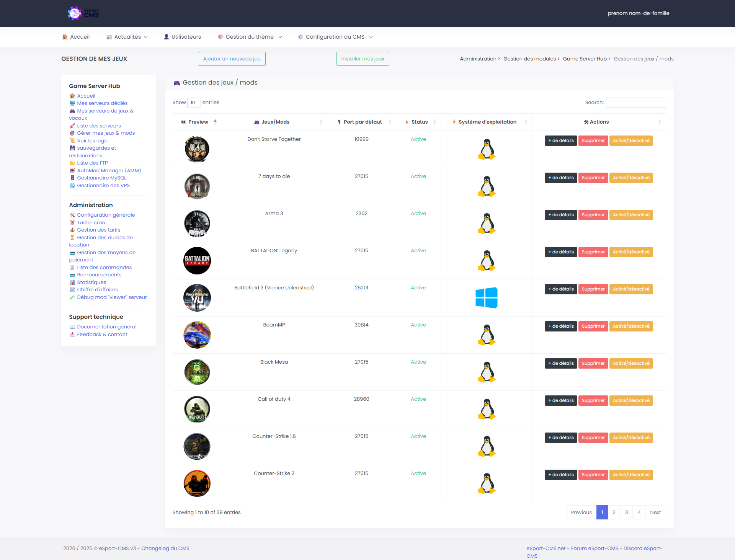The image size is (735, 560).
Task: Click the Liste des FTP folder icon
Action: [72, 163]
